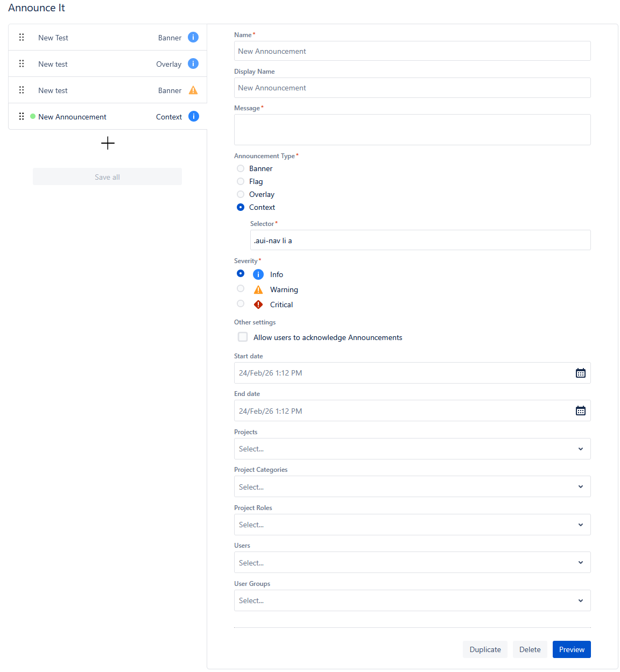620x672 pixels.
Task: Enable Allow users to acknowledge Announcements
Action: [243, 337]
